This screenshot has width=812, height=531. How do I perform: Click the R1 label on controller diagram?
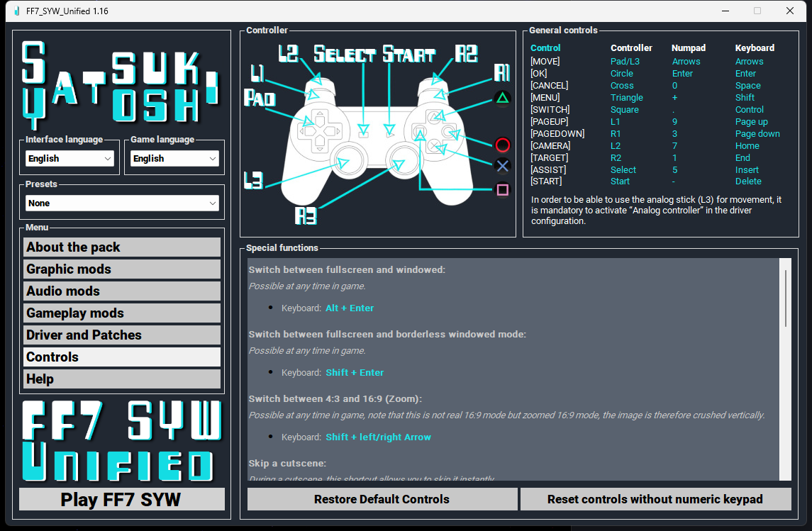[502, 72]
